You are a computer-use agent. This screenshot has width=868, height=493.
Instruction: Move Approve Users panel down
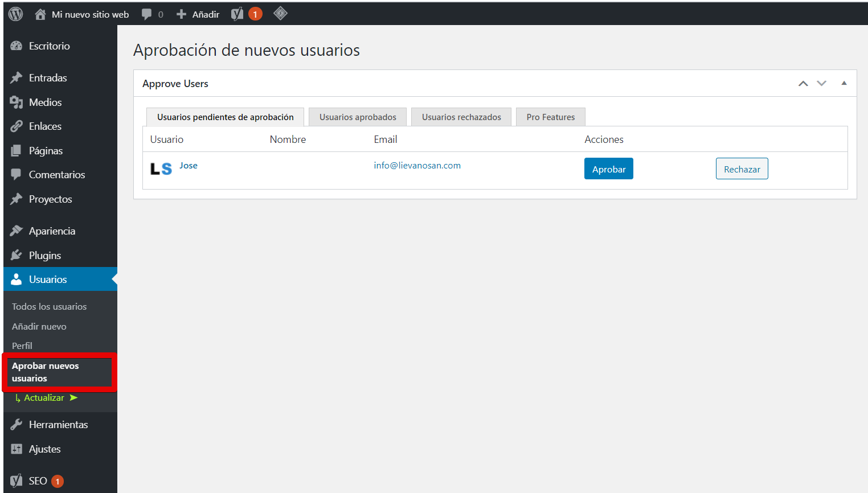821,84
